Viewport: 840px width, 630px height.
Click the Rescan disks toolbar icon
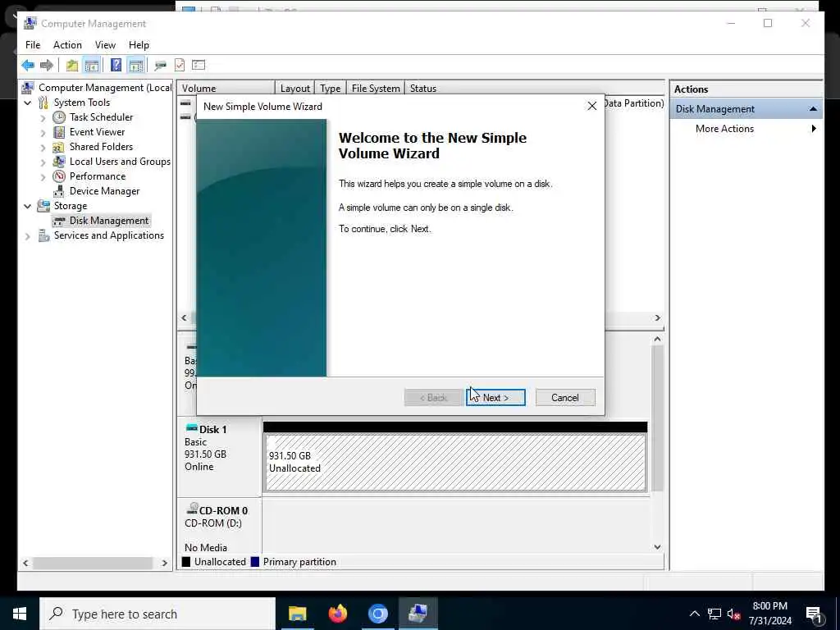(160, 66)
